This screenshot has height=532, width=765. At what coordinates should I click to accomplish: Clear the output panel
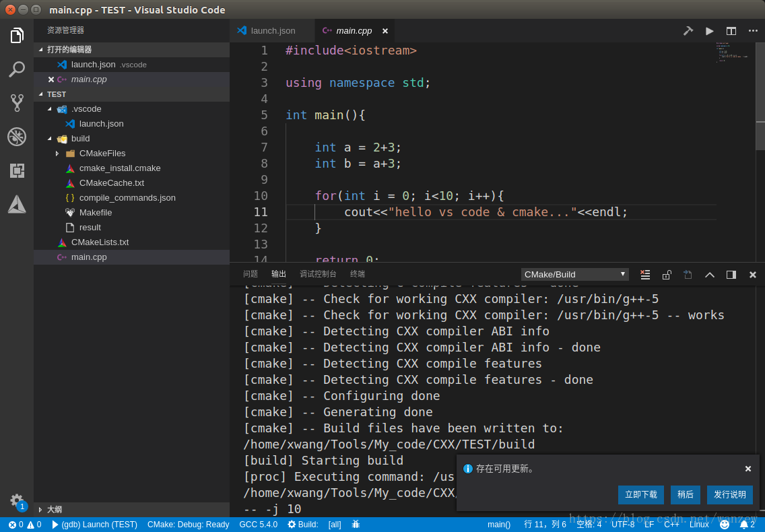pos(645,274)
